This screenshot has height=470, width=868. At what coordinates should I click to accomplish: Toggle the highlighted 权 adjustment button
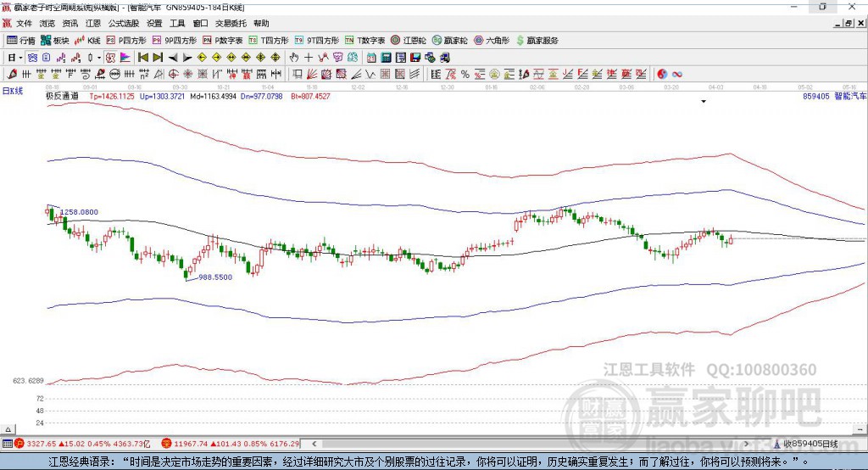click(111, 58)
